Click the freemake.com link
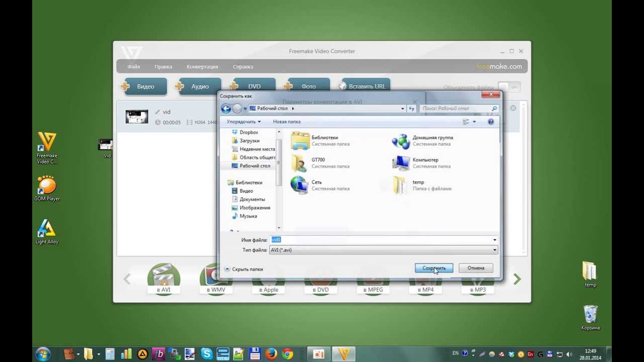This screenshot has height=362, width=644. point(500,66)
